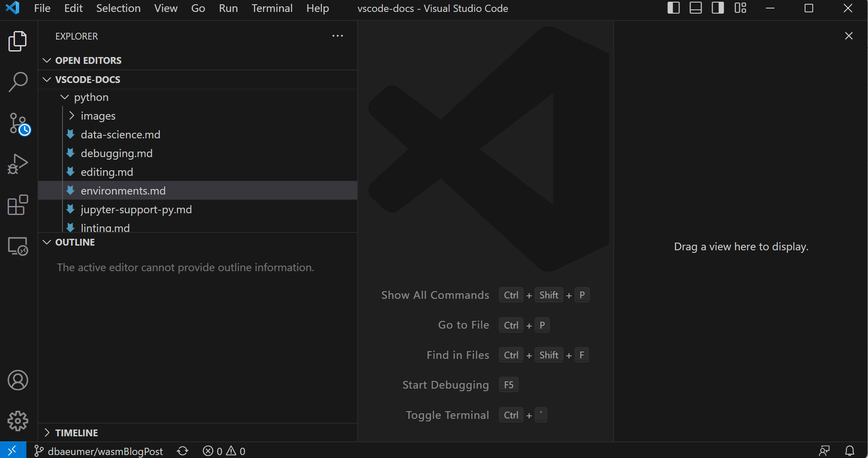The width and height of the screenshot is (868, 458).
Task: Open Customize Layout icon in title bar
Action: pyautogui.click(x=740, y=8)
